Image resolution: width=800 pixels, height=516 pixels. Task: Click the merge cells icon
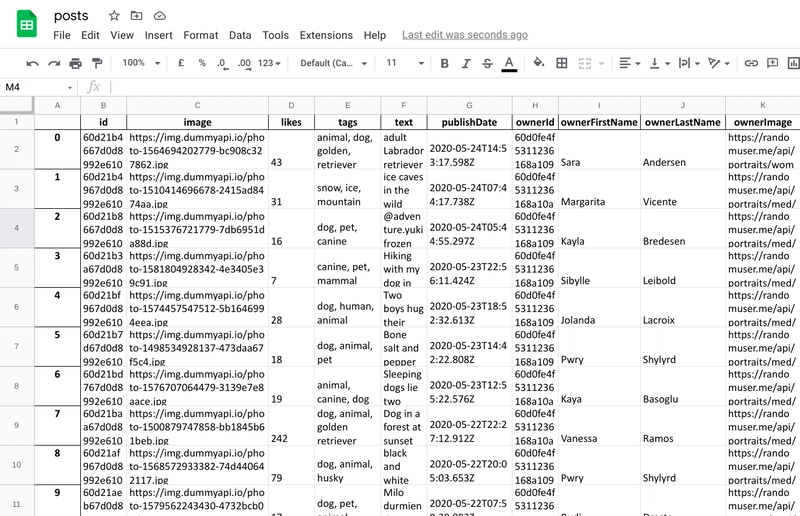coord(585,63)
